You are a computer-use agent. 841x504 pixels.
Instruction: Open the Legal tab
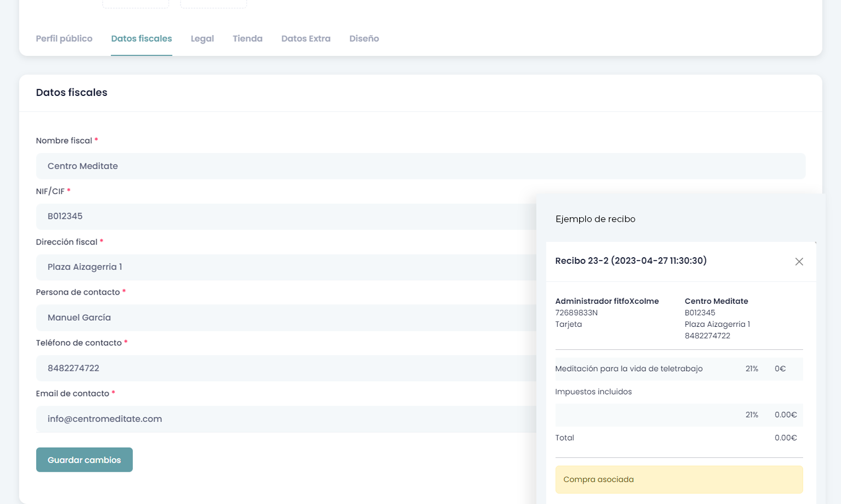pyautogui.click(x=202, y=38)
